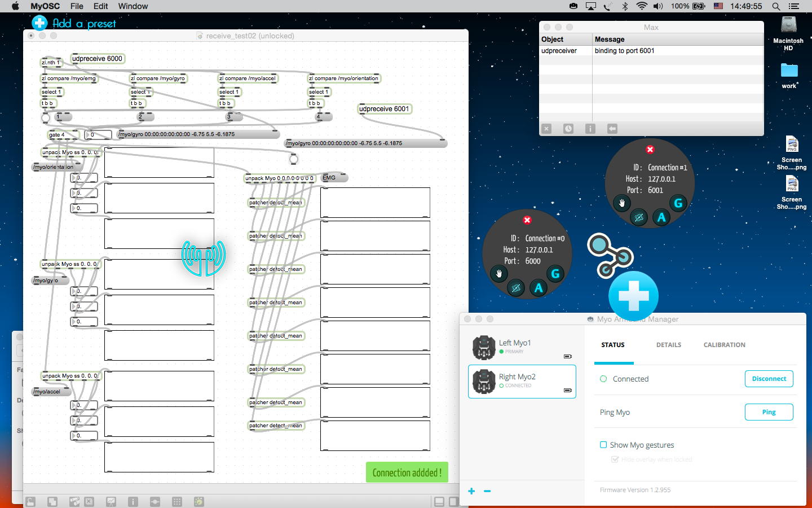Click volume icon in menu bar
This screenshot has height=508, width=812.
pyautogui.click(x=658, y=6)
